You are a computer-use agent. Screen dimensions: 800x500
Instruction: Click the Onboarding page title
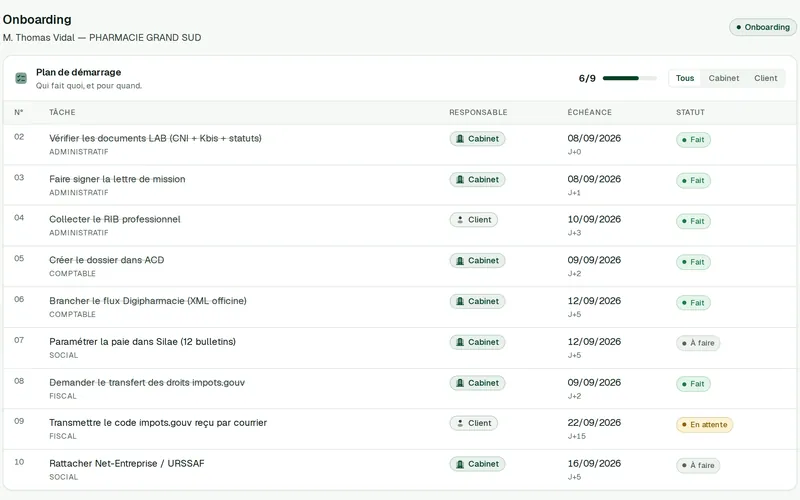coord(37,19)
